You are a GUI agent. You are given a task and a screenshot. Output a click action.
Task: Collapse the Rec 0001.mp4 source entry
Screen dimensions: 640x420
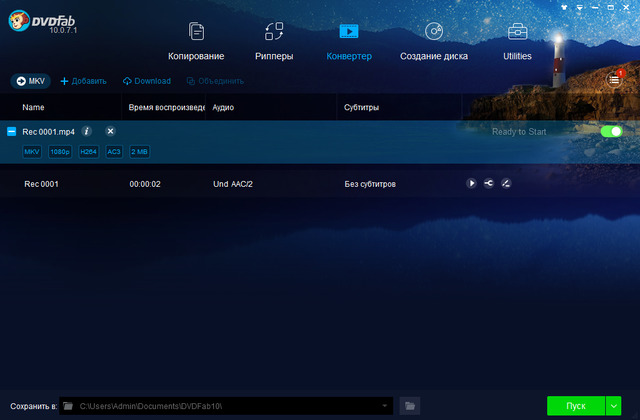click(11, 131)
